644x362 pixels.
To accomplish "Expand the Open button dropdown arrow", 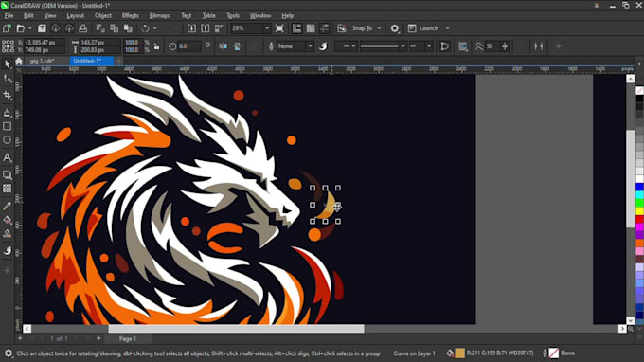I will click(x=30, y=28).
